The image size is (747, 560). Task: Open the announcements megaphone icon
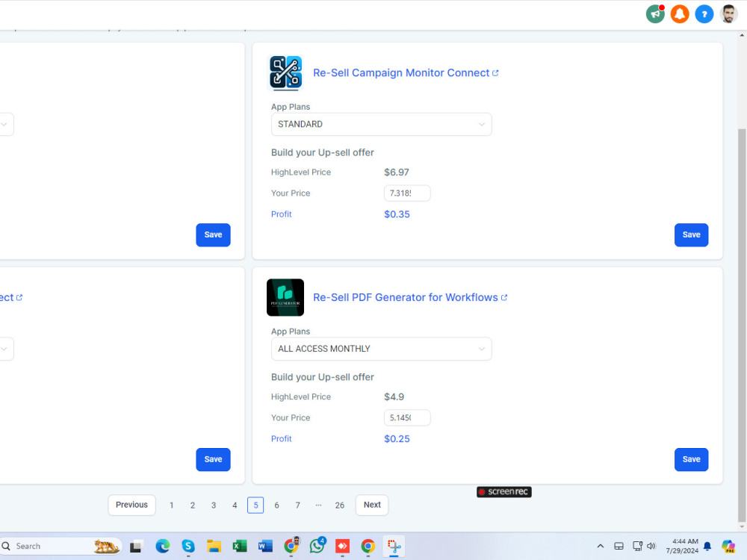(x=655, y=13)
